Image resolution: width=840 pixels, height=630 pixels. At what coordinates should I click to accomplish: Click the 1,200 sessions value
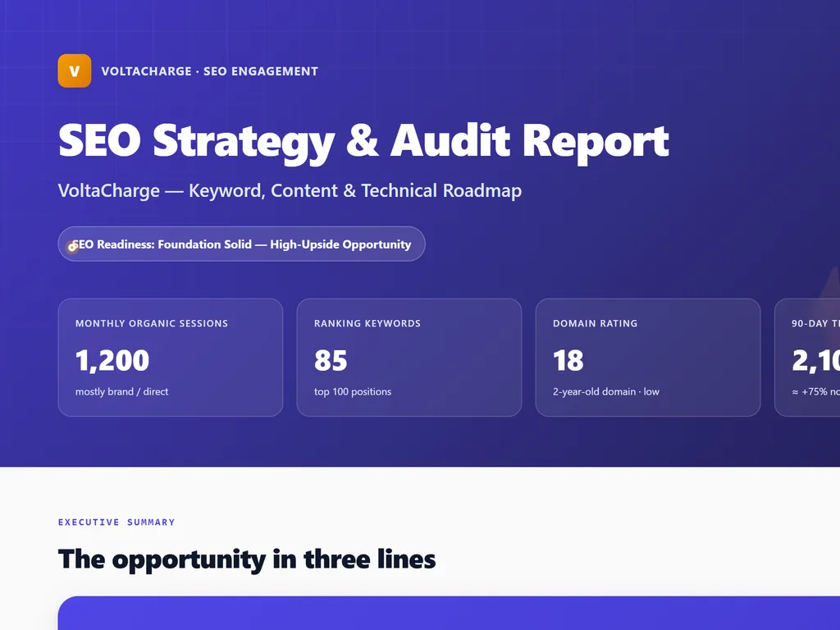pyautogui.click(x=112, y=360)
